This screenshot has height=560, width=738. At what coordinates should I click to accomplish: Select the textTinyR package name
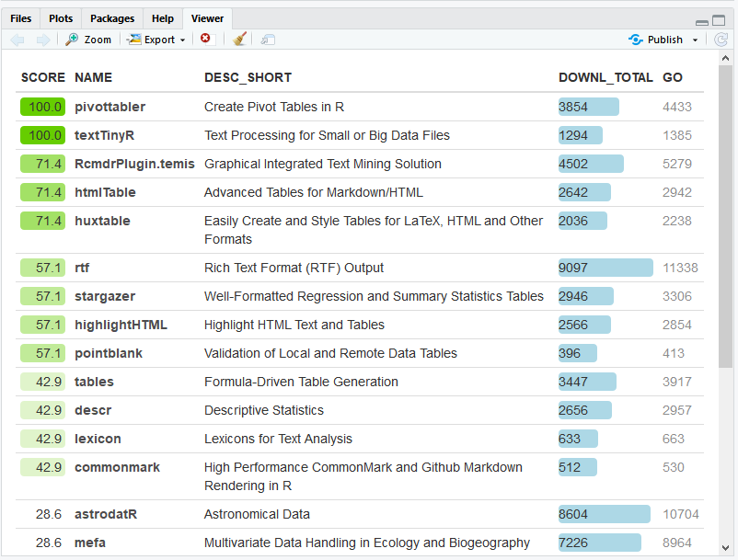pos(105,135)
